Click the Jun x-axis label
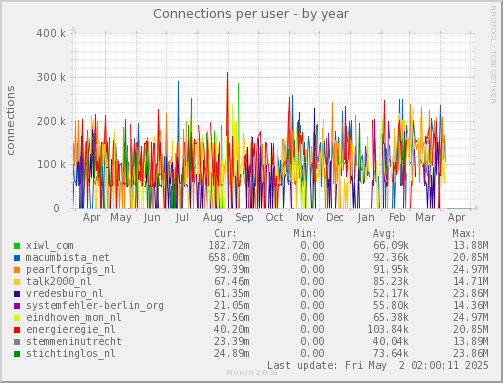 tap(152, 218)
